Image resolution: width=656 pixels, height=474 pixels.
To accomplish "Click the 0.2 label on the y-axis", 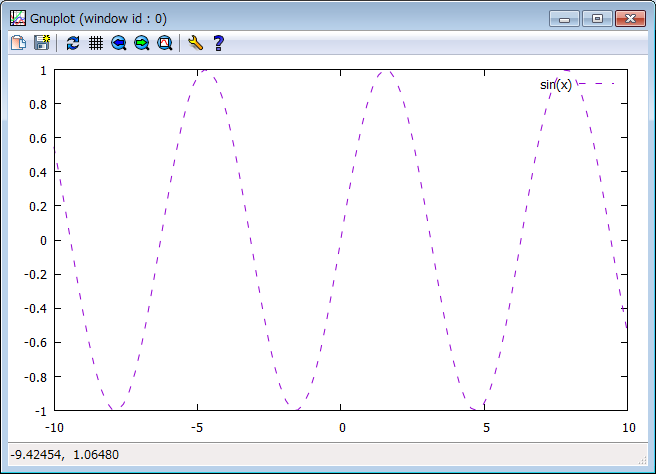I will click(x=38, y=206).
